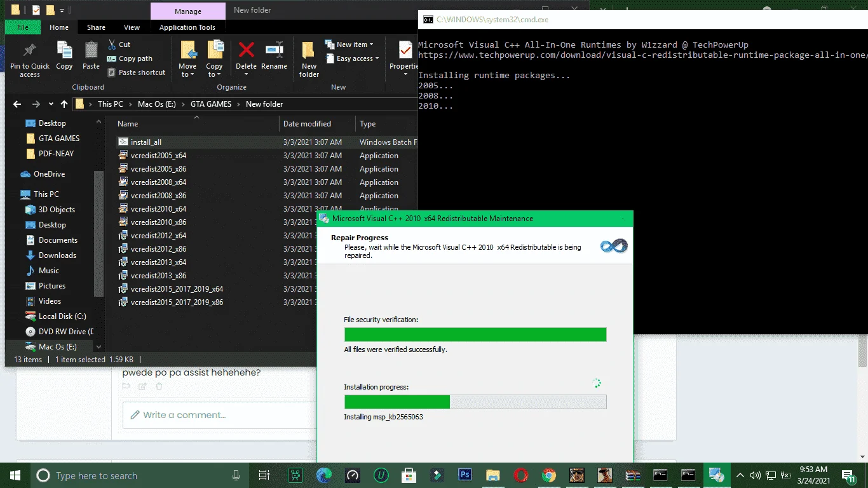Open the Windows Start menu
This screenshot has width=868, height=488.
[x=15, y=475]
